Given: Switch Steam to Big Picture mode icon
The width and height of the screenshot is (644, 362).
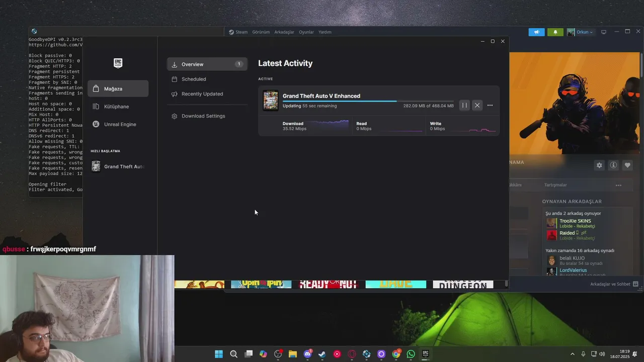Looking at the screenshot, I should [x=604, y=32].
